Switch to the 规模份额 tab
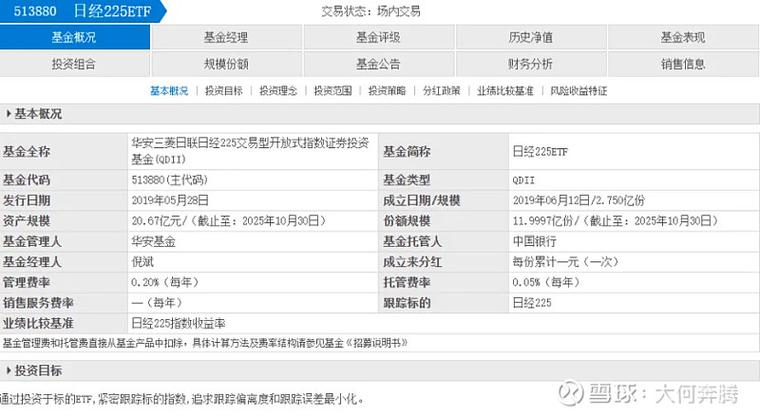The height and width of the screenshot is (417, 760). pyautogui.click(x=226, y=64)
